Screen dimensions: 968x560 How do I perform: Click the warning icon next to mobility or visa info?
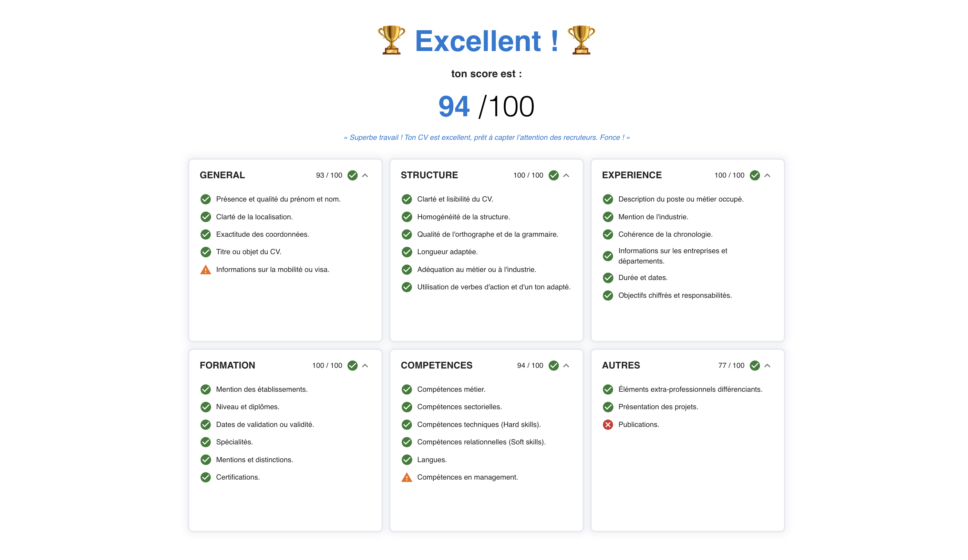(206, 270)
